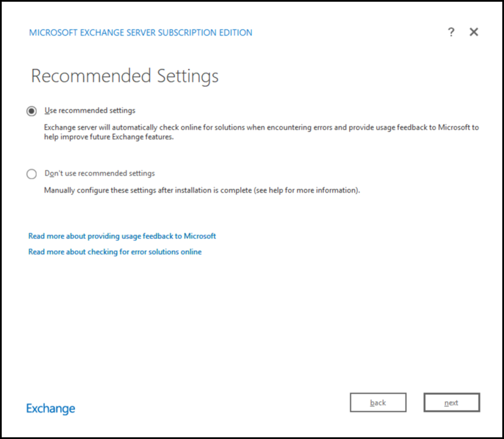
Task: Get setup help via the ? icon
Action: (x=451, y=32)
